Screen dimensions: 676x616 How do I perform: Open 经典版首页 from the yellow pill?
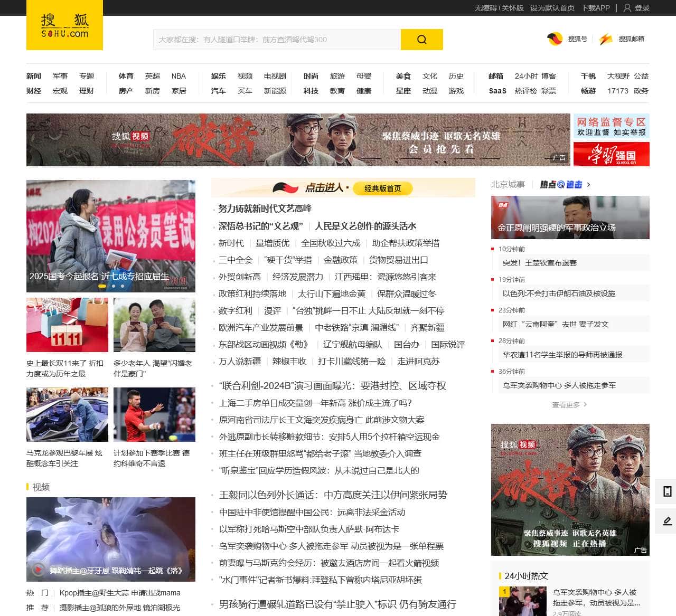click(x=382, y=188)
